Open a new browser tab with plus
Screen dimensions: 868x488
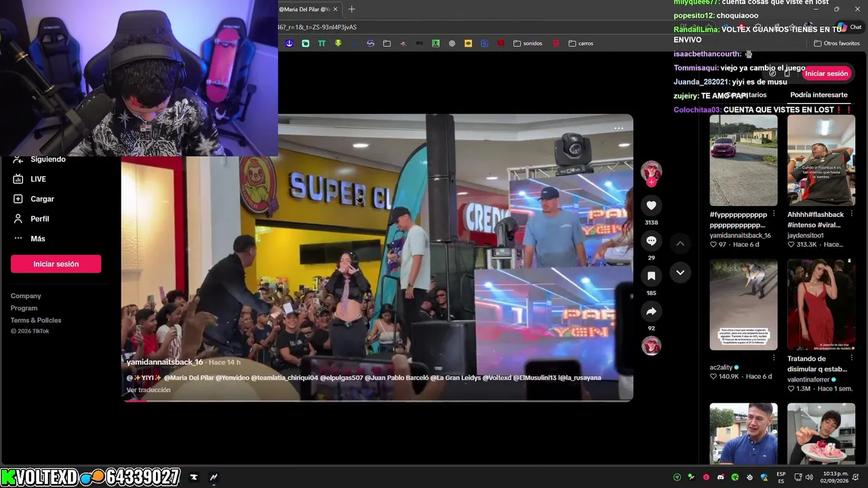pyautogui.click(x=351, y=9)
